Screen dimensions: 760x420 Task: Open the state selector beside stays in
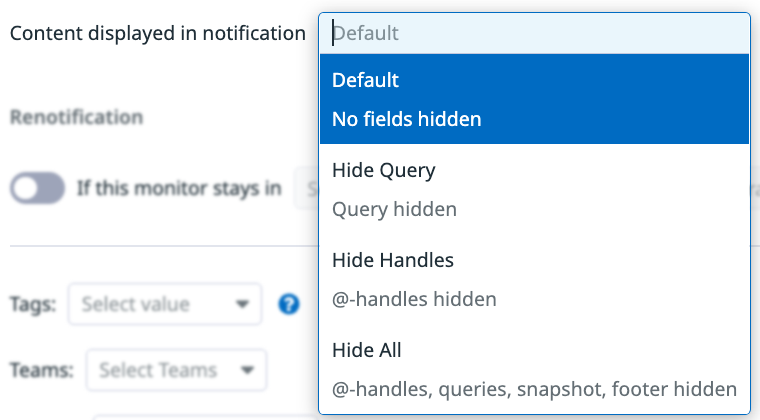[x=306, y=188]
